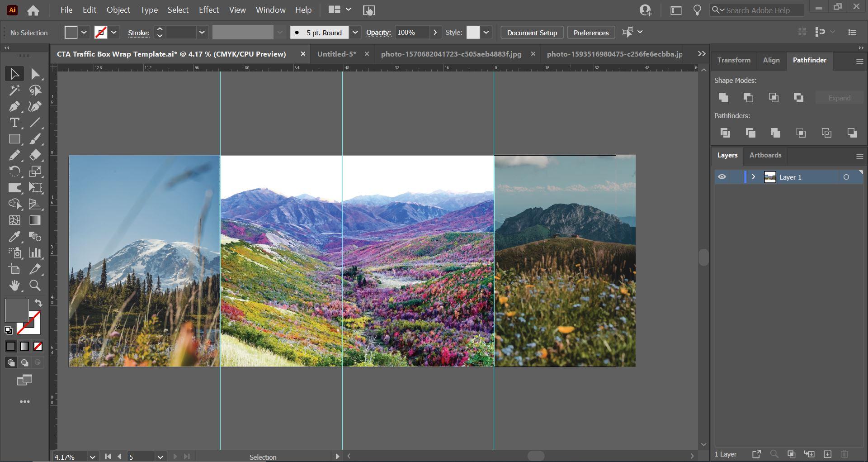Click the Hand tool
This screenshot has height=462, width=868.
click(14, 286)
